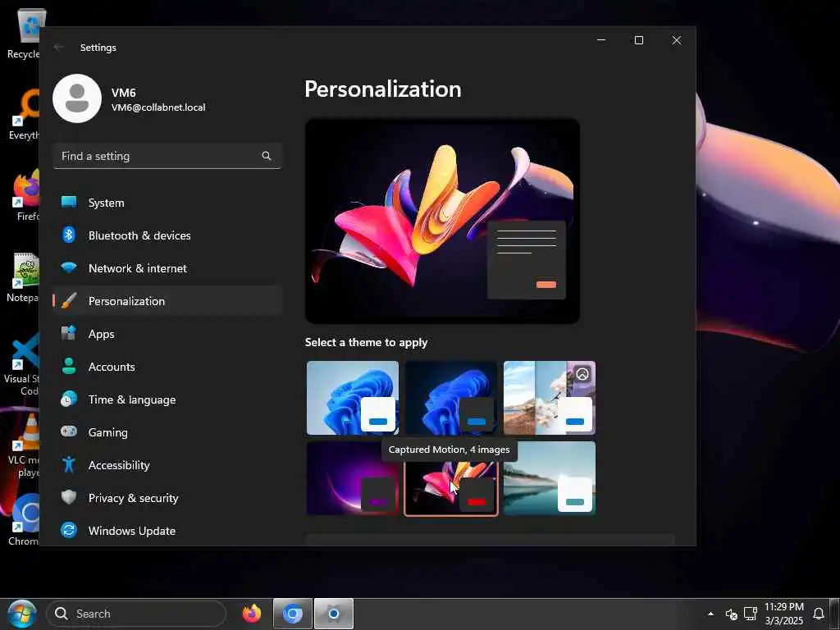
Task: Open Privacy & security settings
Action: [167, 498]
